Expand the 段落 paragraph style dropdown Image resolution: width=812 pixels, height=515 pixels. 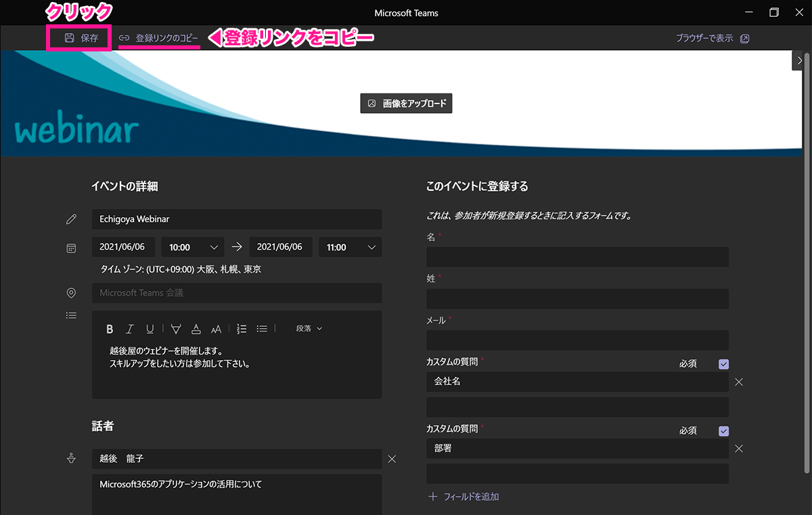click(x=309, y=328)
